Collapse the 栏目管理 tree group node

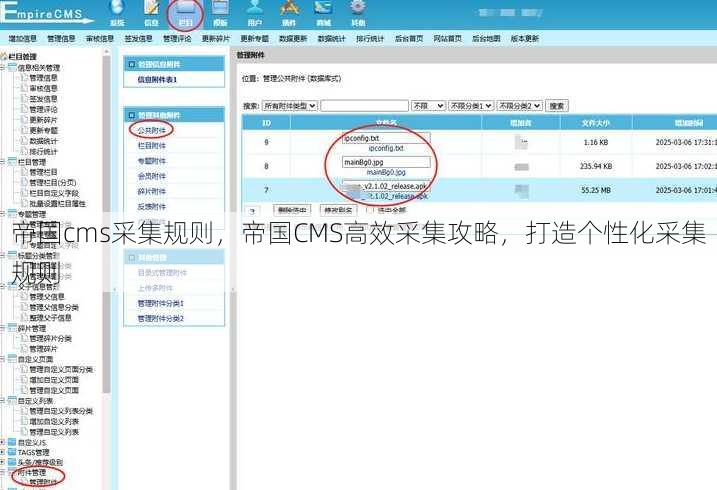pos(3,162)
